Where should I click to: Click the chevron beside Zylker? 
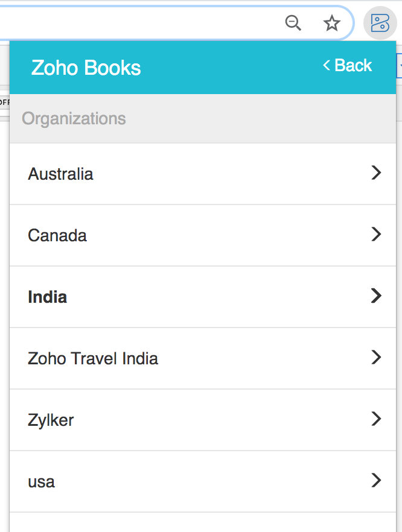(x=376, y=419)
